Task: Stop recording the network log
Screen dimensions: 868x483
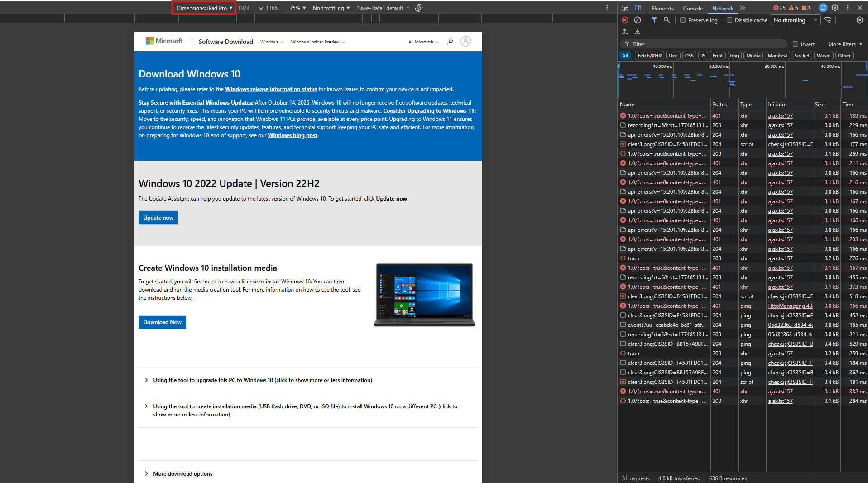Action: pos(625,20)
